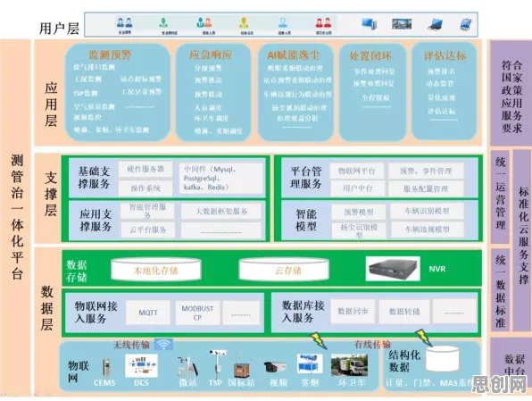This screenshot has width=532, height=401.
Task: Click the NVR device image
Action: pyautogui.click(x=393, y=269)
